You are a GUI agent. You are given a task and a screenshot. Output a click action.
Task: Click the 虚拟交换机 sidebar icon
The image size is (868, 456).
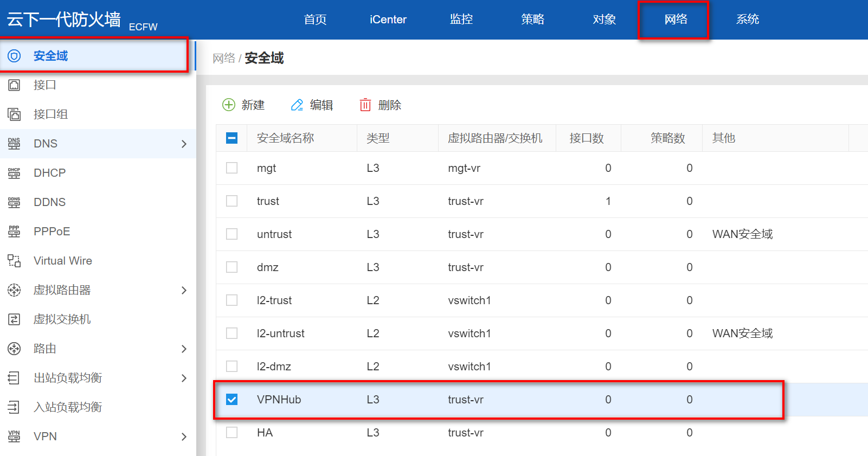(x=14, y=319)
